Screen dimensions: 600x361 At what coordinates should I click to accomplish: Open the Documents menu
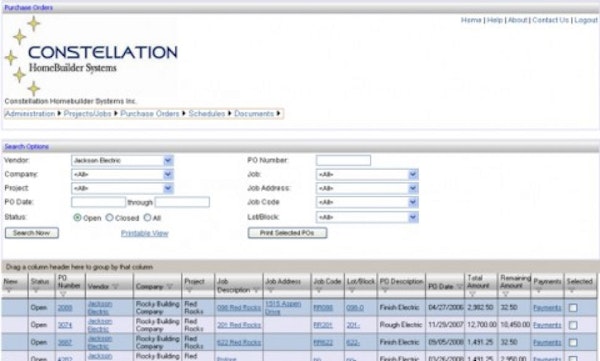pyautogui.click(x=254, y=114)
